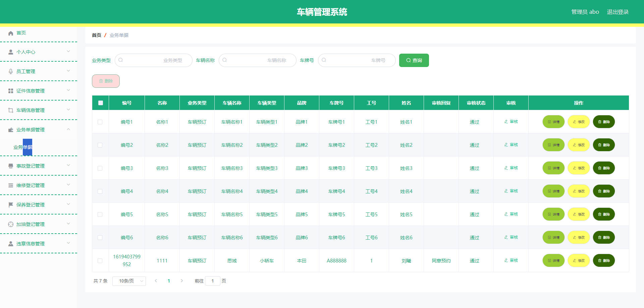Expand 个人中心 using its chevron
This screenshot has width=644, height=308.
pos(68,51)
